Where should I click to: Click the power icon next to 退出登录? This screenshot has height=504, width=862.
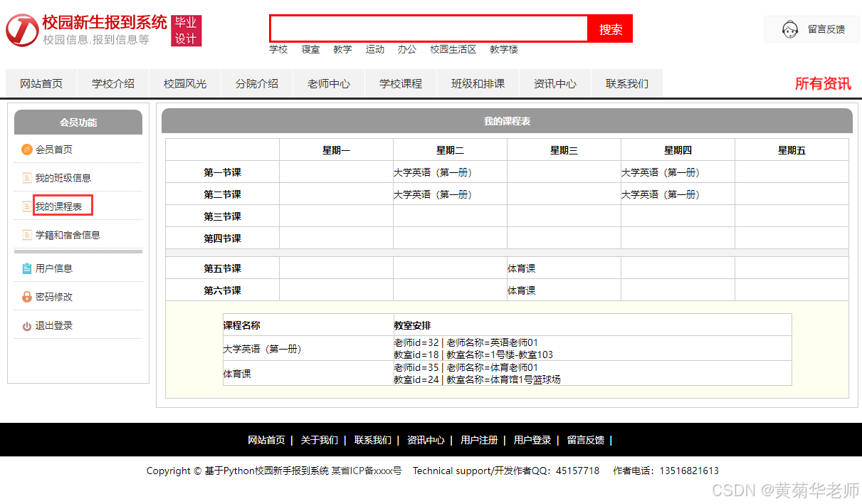click(x=27, y=326)
